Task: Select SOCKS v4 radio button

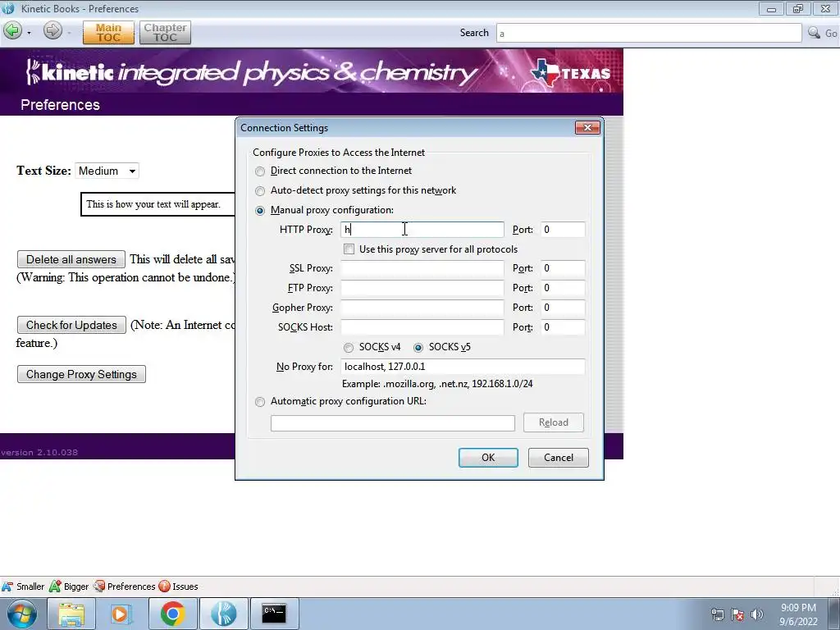Action: tap(349, 348)
